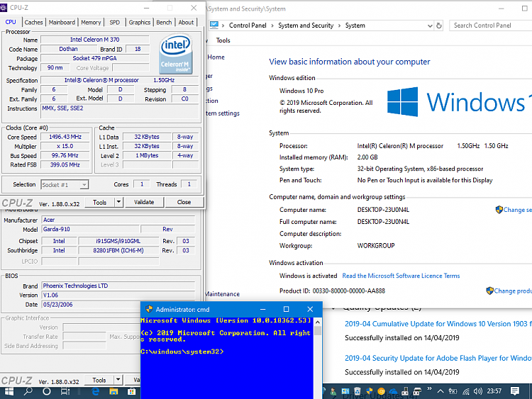Click the cmd command prompt line
This screenshot has width=532, height=399.
(x=182, y=352)
